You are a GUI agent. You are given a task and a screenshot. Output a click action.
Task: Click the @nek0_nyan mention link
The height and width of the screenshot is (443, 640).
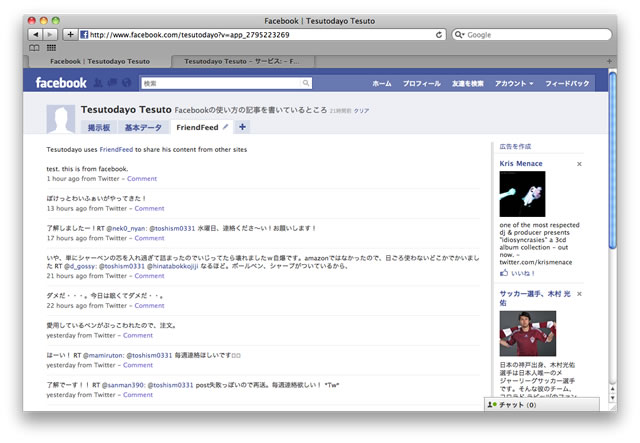(127, 228)
